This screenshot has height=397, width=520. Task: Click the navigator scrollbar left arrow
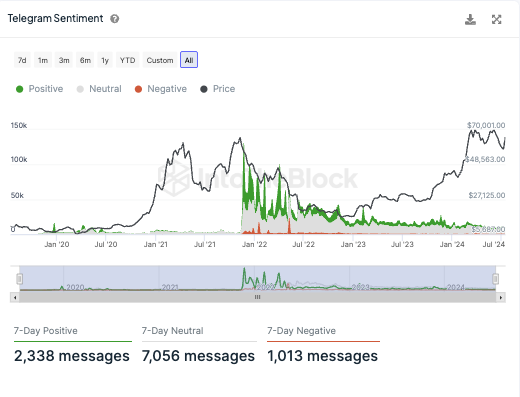click(x=15, y=297)
